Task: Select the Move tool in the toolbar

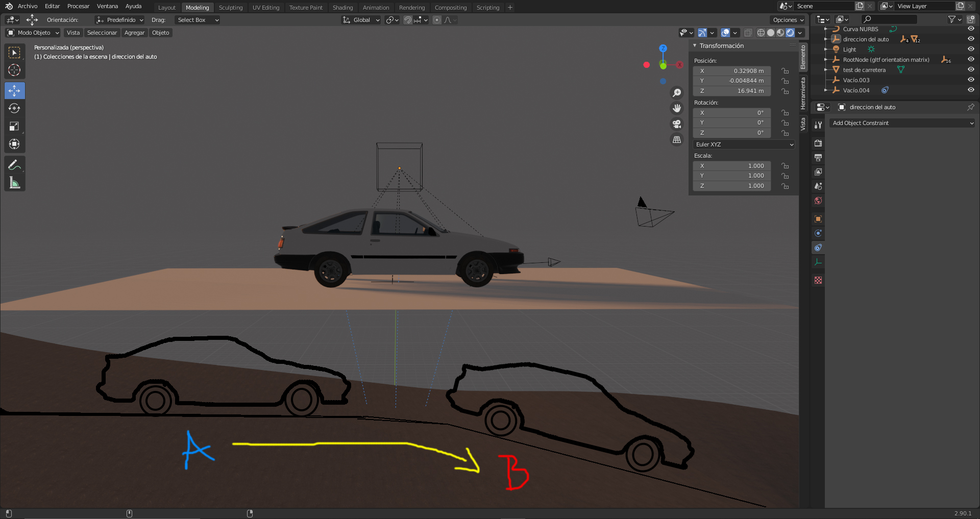Action: 14,91
